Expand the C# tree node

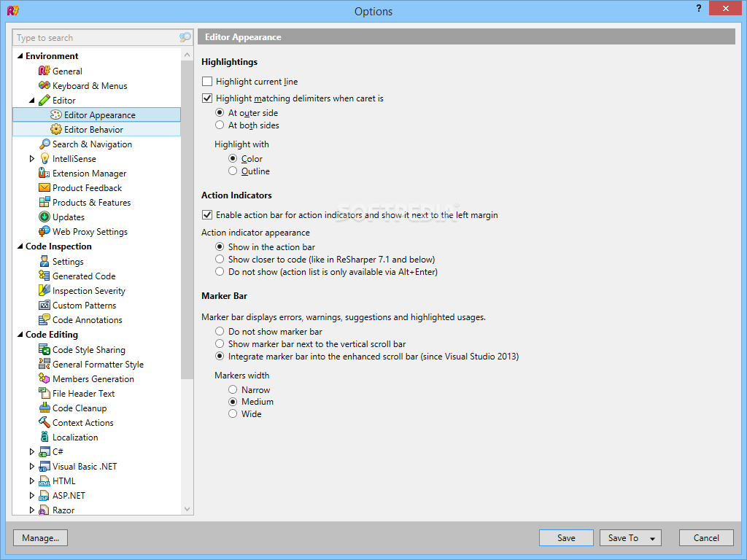pos(32,451)
